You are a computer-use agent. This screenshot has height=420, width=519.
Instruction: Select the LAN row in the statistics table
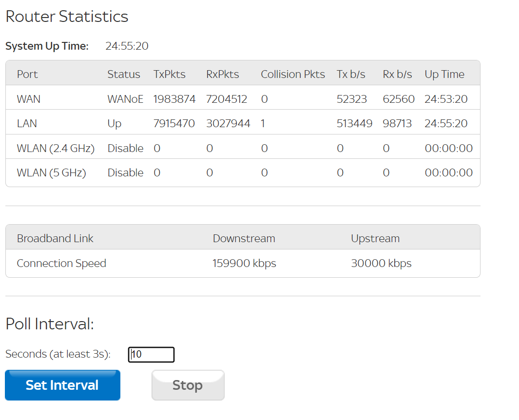coord(27,123)
